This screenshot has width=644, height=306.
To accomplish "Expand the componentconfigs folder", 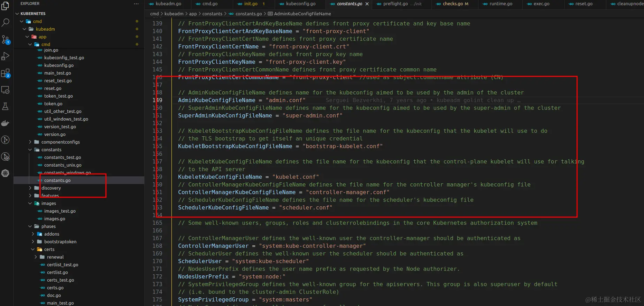I will point(60,142).
